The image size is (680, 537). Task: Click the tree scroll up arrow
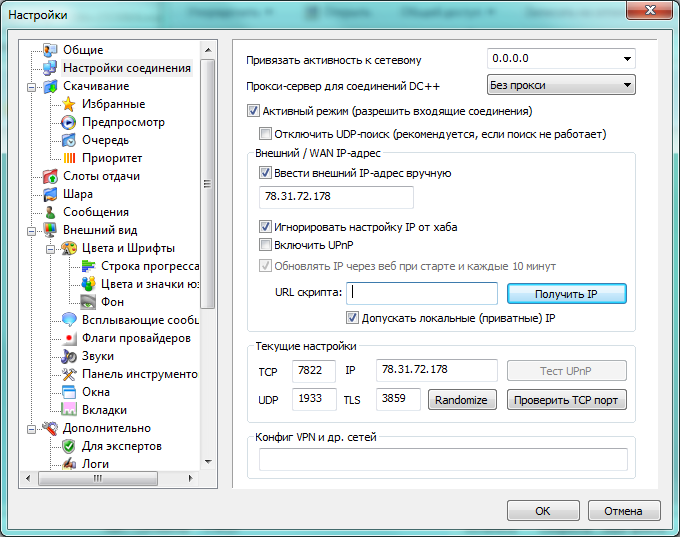[208, 50]
